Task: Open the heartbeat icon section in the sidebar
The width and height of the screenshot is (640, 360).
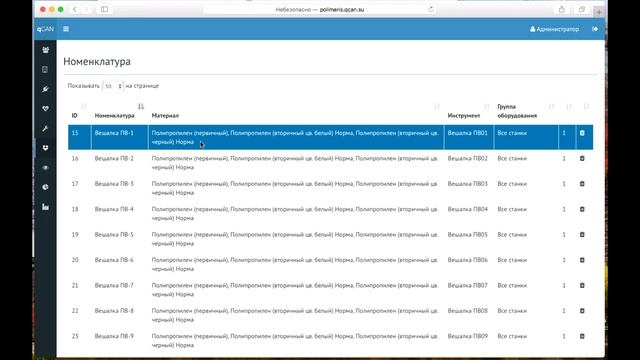Action: 45,109
